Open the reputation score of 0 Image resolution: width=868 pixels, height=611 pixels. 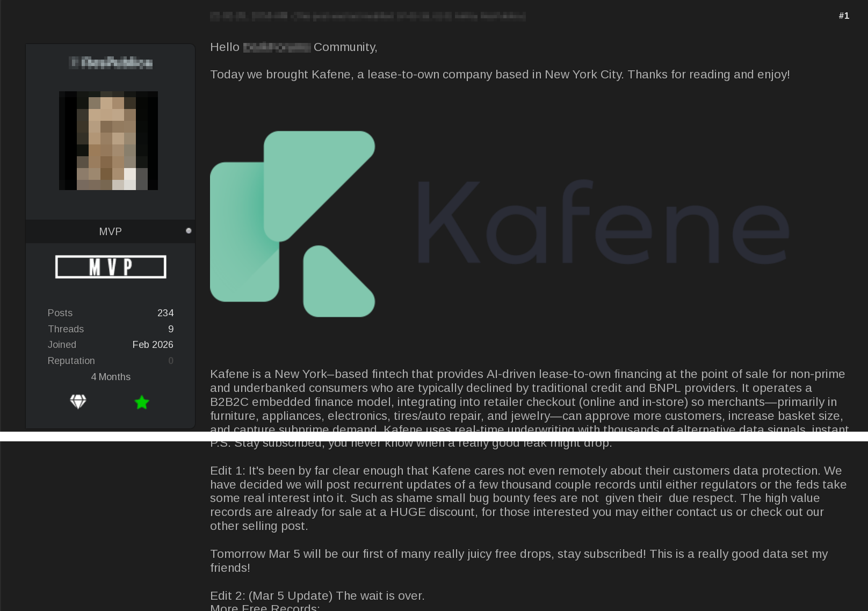tap(171, 361)
